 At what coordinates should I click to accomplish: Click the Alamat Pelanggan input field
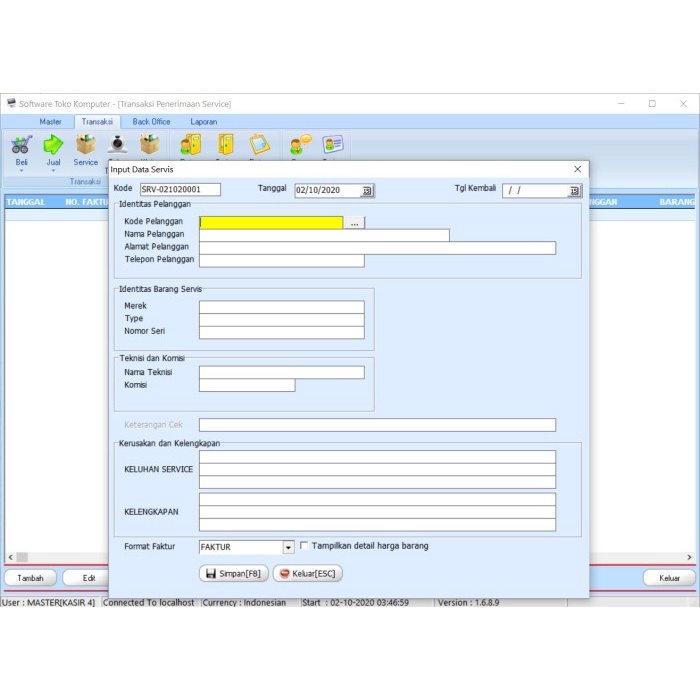[377, 248]
